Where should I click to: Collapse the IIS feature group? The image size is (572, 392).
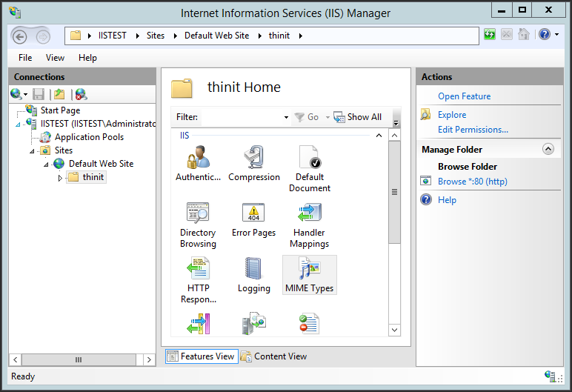pyautogui.click(x=379, y=136)
